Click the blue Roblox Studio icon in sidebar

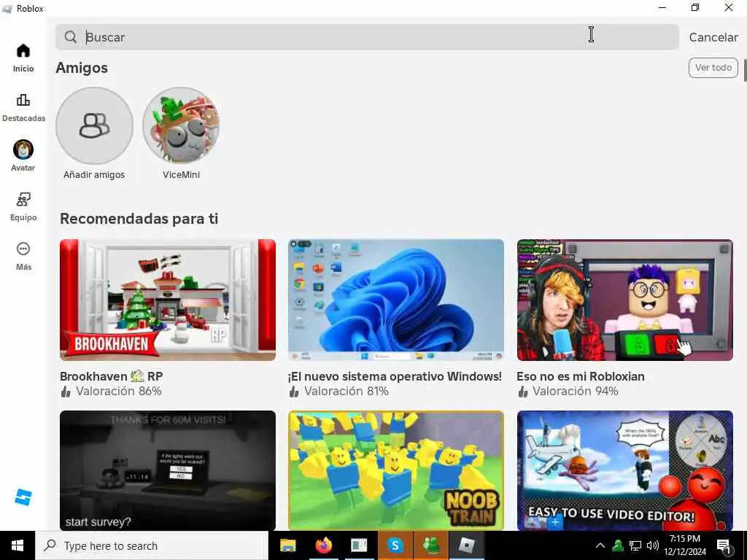point(23,497)
